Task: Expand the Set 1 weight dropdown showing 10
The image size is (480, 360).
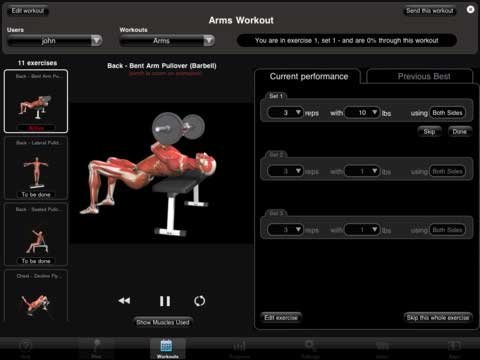Action: (x=362, y=113)
